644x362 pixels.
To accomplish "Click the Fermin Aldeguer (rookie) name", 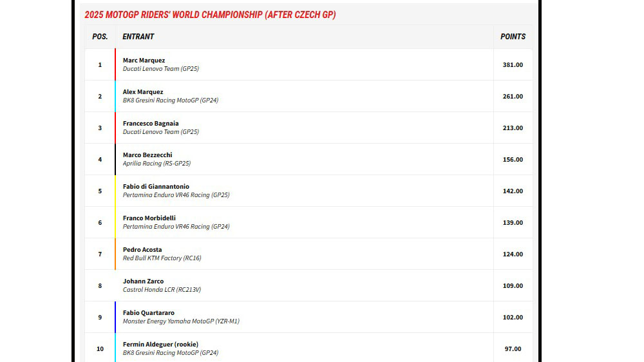I will coord(160,345).
